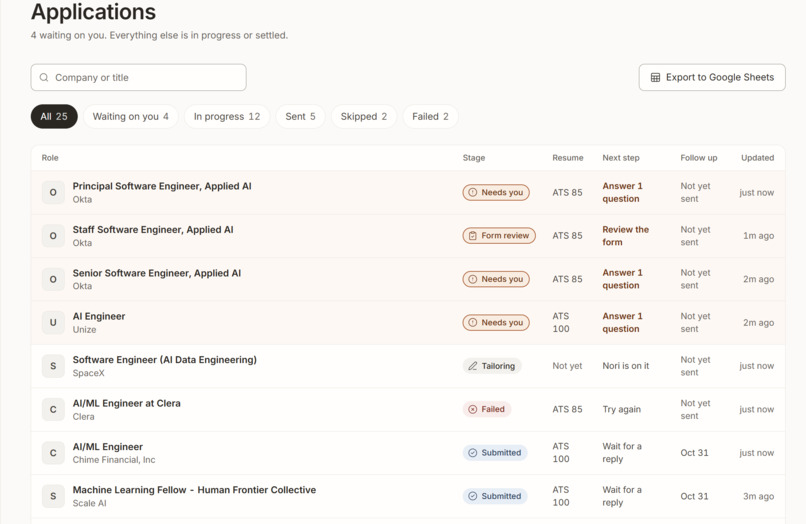The height and width of the screenshot is (524, 806).
Task: Click the Role column header
Action: coord(50,158)
